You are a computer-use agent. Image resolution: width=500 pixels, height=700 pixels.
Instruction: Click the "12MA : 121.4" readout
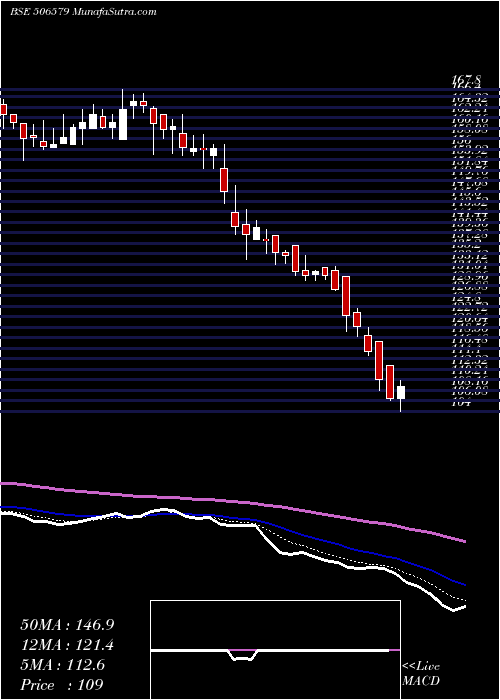pyautogui.click(x=67, y=645)
